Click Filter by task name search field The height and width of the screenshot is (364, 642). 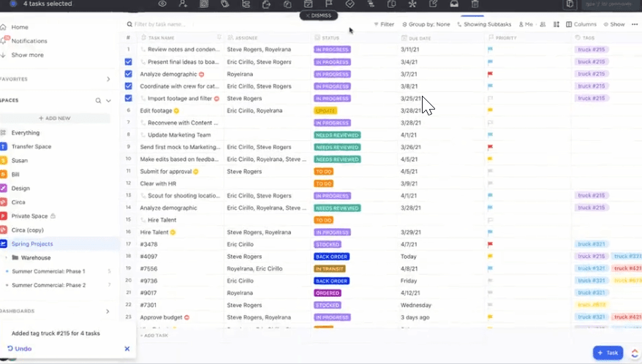tap(159, 24)
